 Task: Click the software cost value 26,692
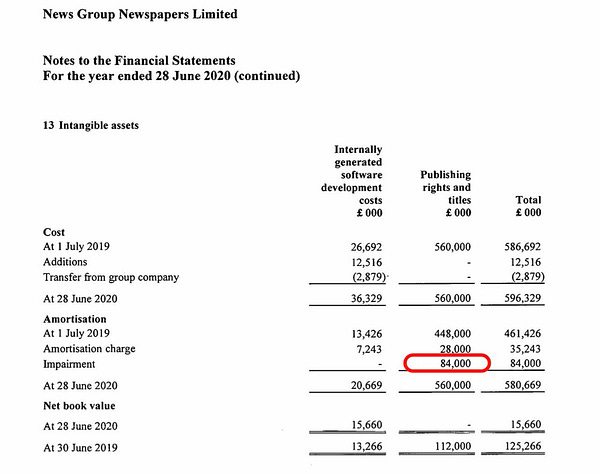point(366,247)
